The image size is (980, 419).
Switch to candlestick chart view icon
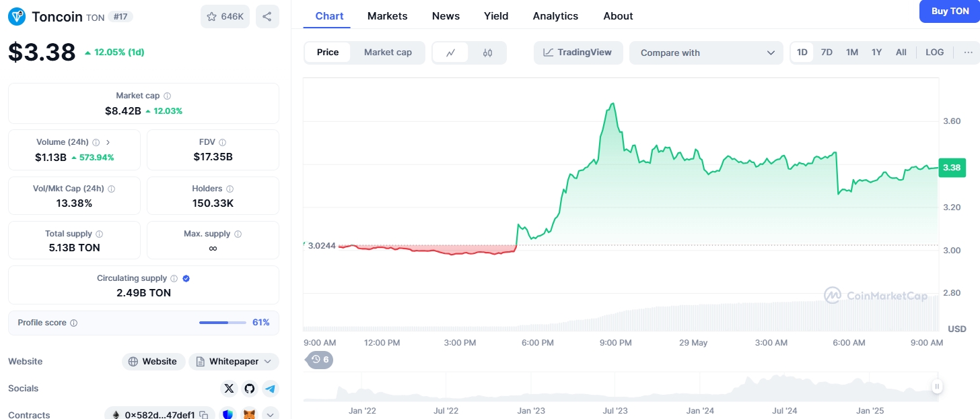(488, 53)
